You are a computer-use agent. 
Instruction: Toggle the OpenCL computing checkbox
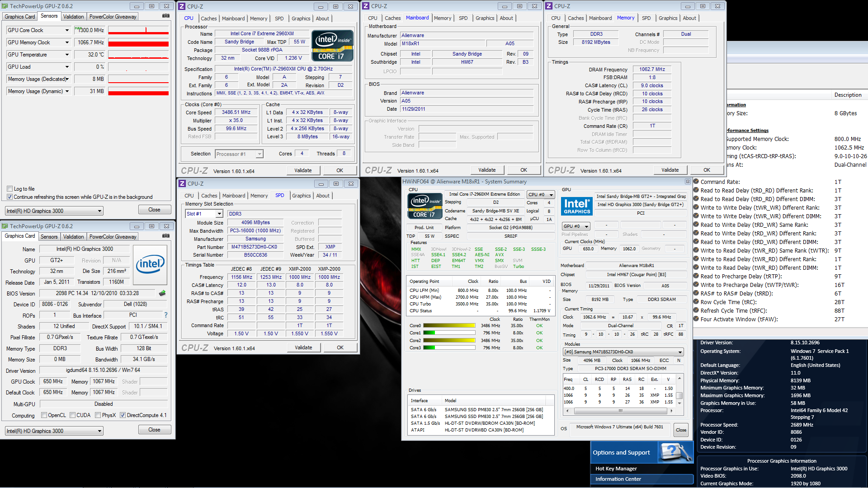tap(44, 415)
